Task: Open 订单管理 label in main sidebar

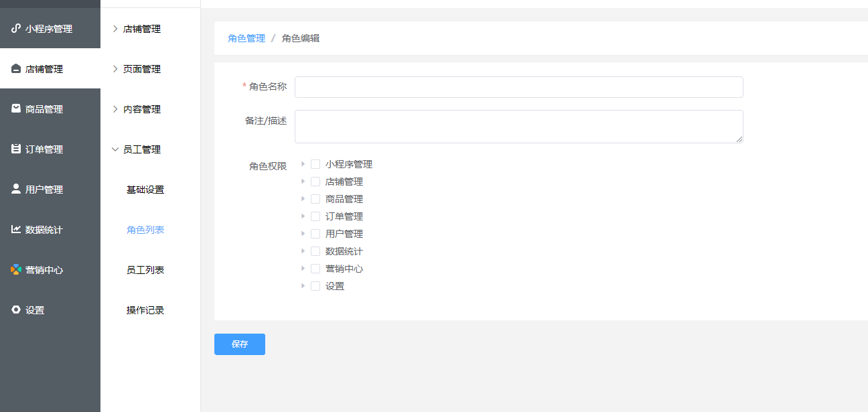Action: coord(44,149)
